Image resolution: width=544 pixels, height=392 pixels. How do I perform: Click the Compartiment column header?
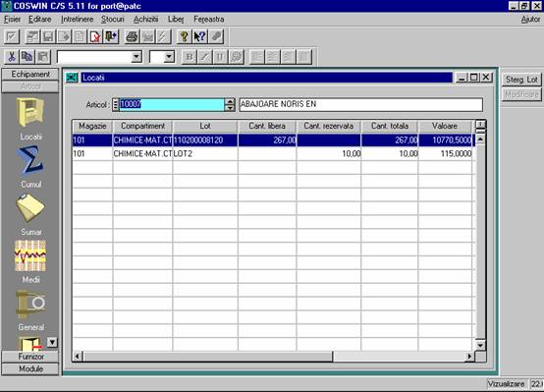[x=142, y=126]
